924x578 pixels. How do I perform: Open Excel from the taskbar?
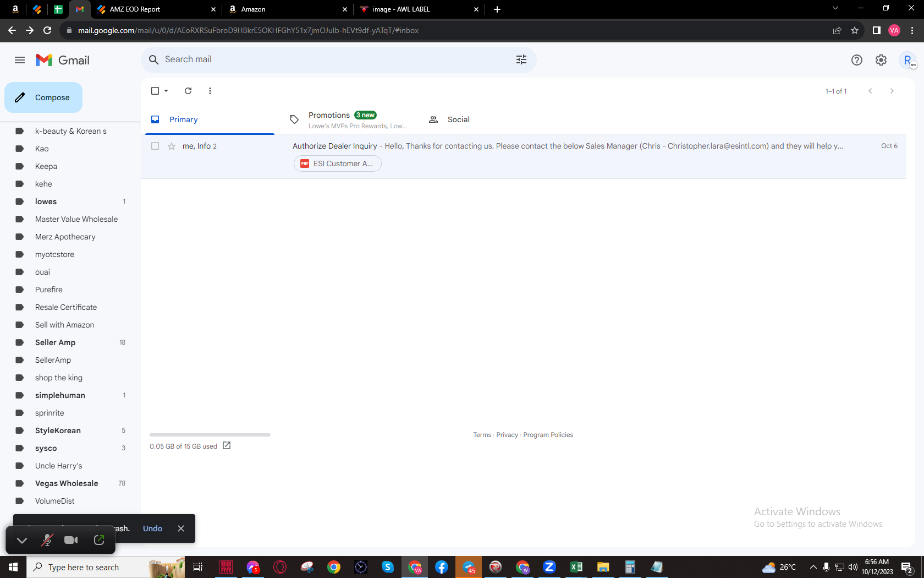[576, 567]
